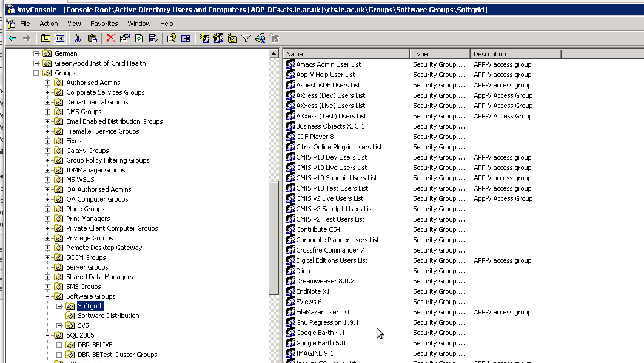
Task: Click the Help question mark icon
Action: point(171,38)
